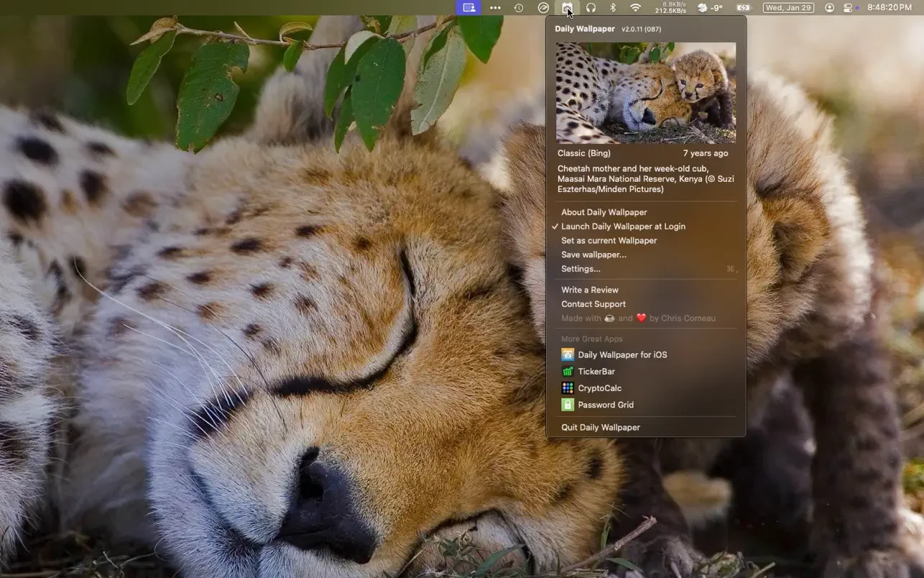Screen dimensions: 924x578
Task: Open the Bluetooth status menu
Action: point(613,8)
